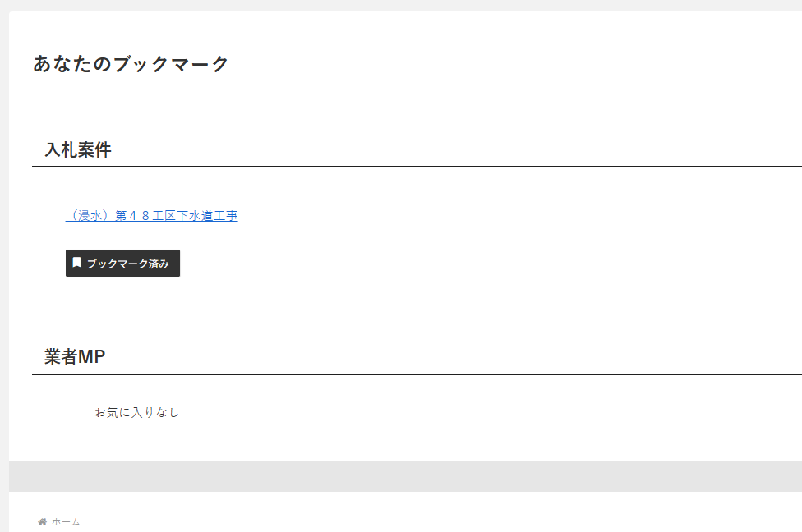The width and height of the screenshot is (802, 532).
Task: Click the 済み characters on the bookmark button
Action: click(x=159, y=264)
